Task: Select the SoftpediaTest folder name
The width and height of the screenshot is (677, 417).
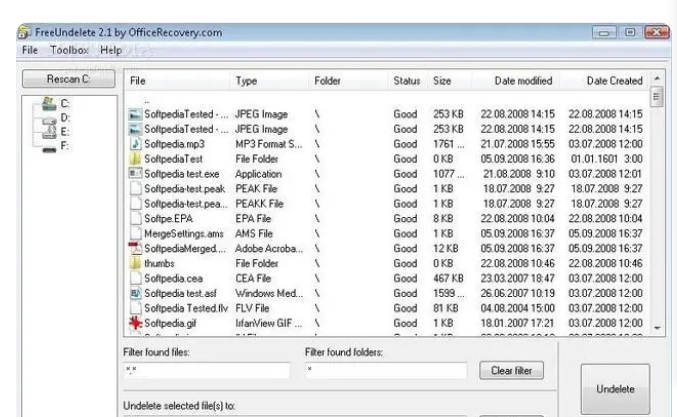Action: coord(174,159)
